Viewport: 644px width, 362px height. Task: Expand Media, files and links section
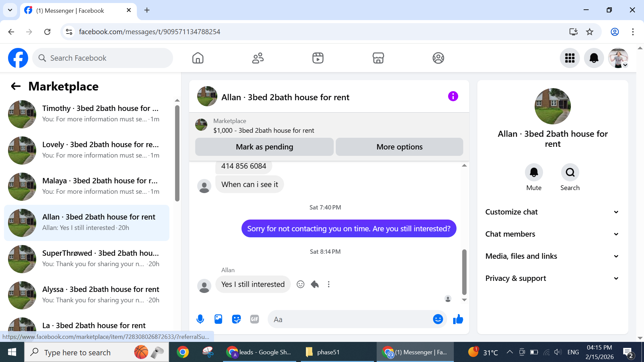[x=552, y=256]
